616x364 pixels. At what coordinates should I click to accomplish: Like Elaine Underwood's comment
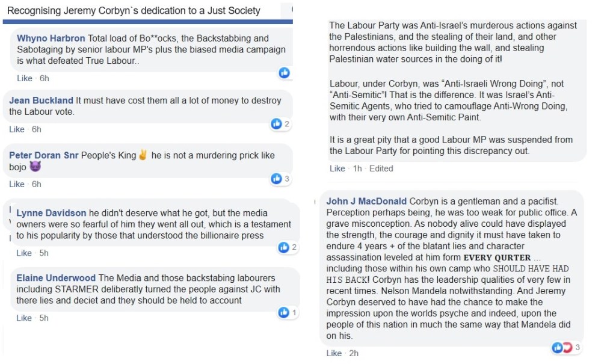pyautogui.click(x=24, y=318)
